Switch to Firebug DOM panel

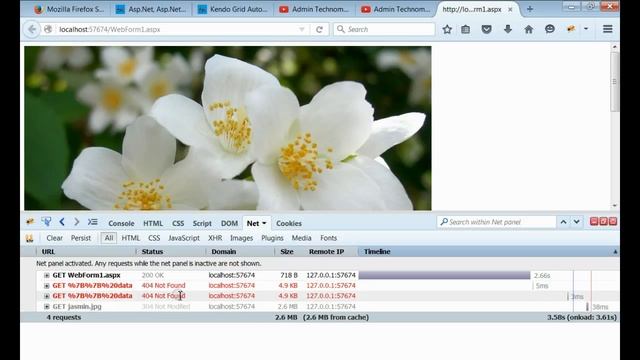229,223
